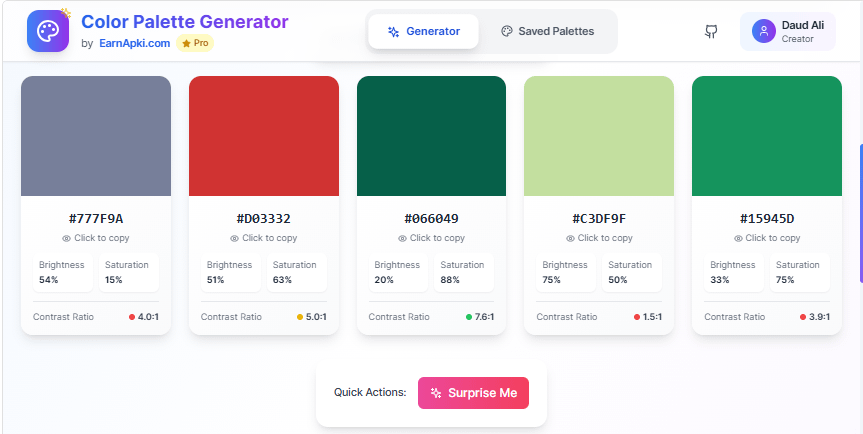Click the eye icon under #C3DF9F

click(x=570, y=238)
